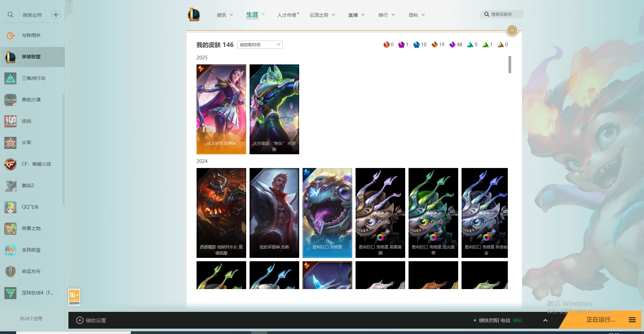Image resolution: width=644 pixels, height=334 pixels.
Task: Click the 钢铁烈阳 电信 server label
Action: coord(494,320)
